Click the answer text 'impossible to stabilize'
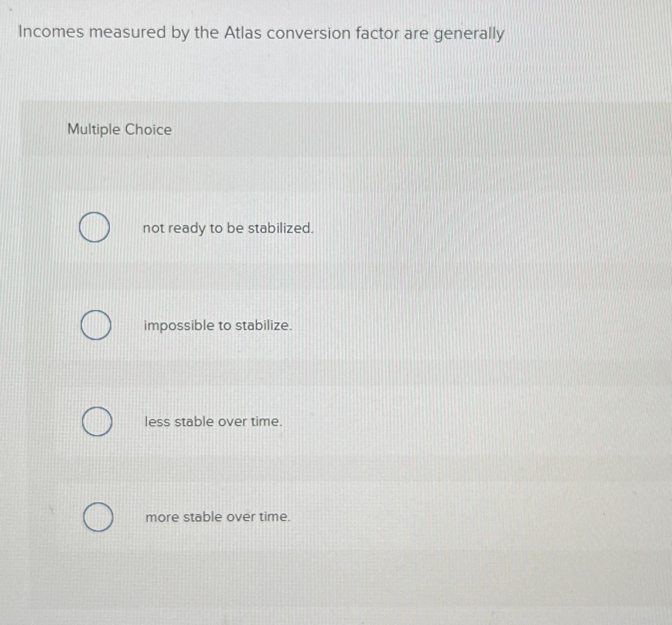Viewport: 672px width, 625px height. coord(218,326)
